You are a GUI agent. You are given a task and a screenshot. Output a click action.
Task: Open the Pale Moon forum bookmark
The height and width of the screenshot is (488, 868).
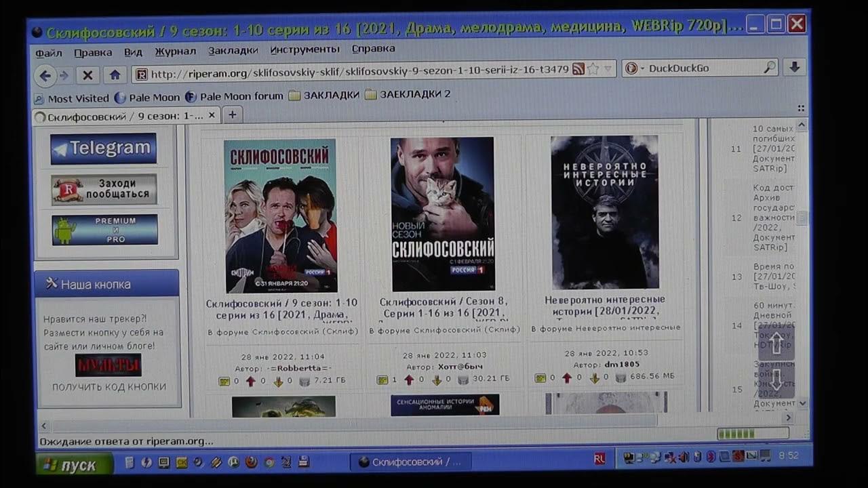[x=235, y=96]
